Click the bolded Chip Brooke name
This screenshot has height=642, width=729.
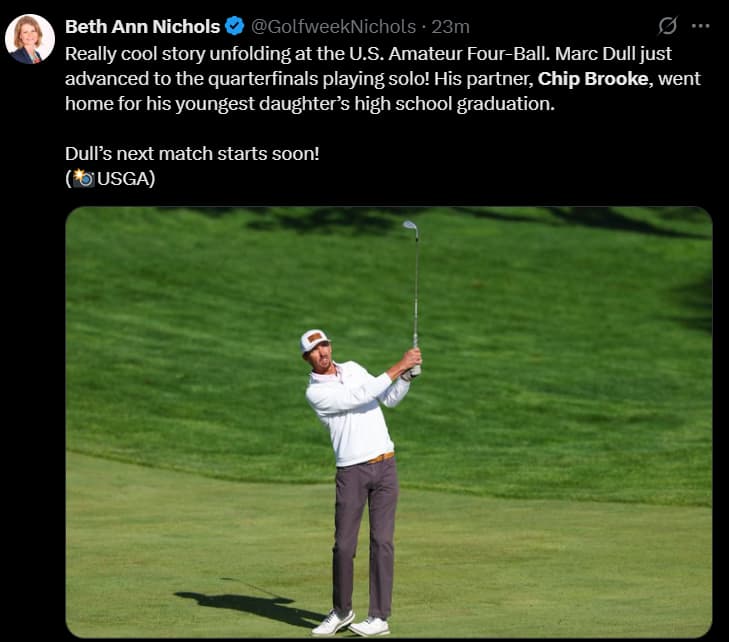pyautogui.click(x=594, y=77)
